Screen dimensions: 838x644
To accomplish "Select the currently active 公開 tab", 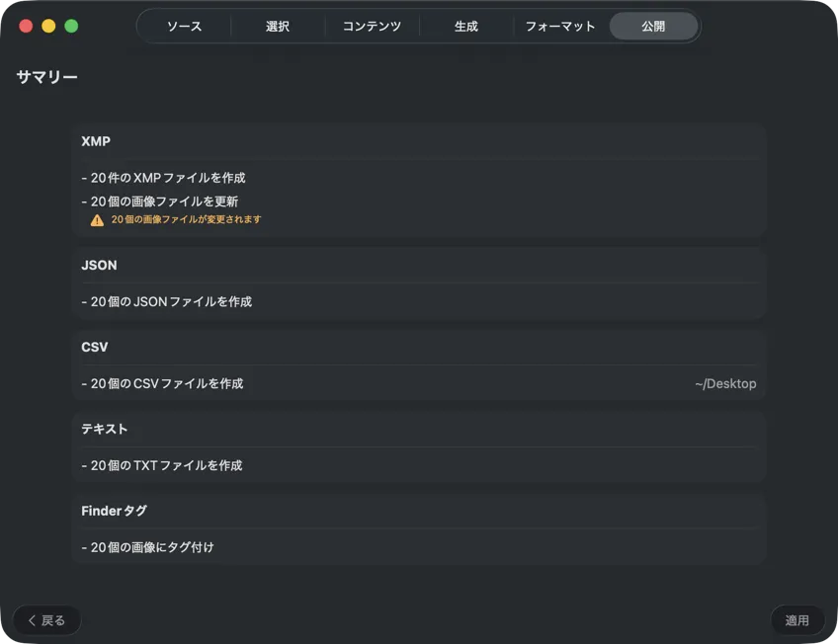I will 652,27.
